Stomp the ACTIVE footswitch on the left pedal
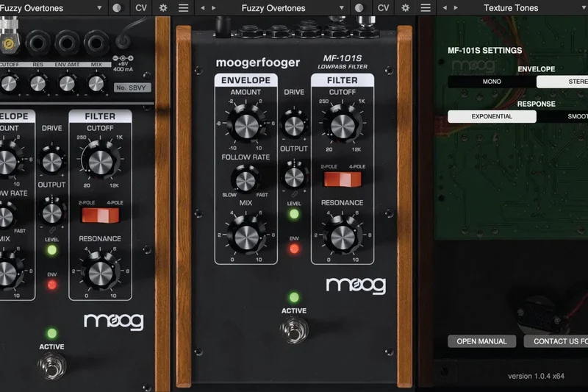This screenshot has height=392, width=588. [52, 366]
